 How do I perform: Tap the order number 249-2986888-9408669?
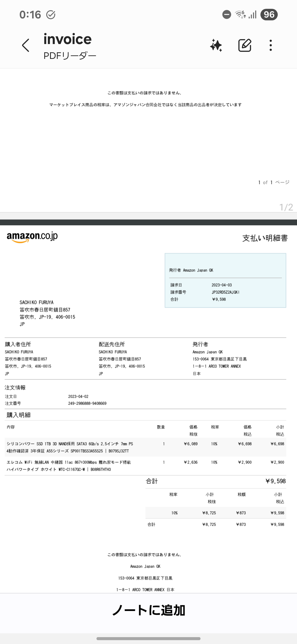tap(87, 403)
